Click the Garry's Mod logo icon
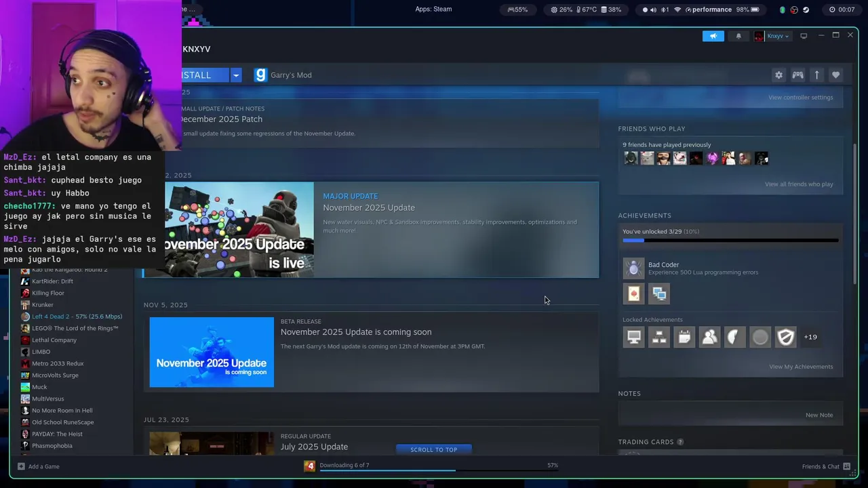 coord(260,75)
